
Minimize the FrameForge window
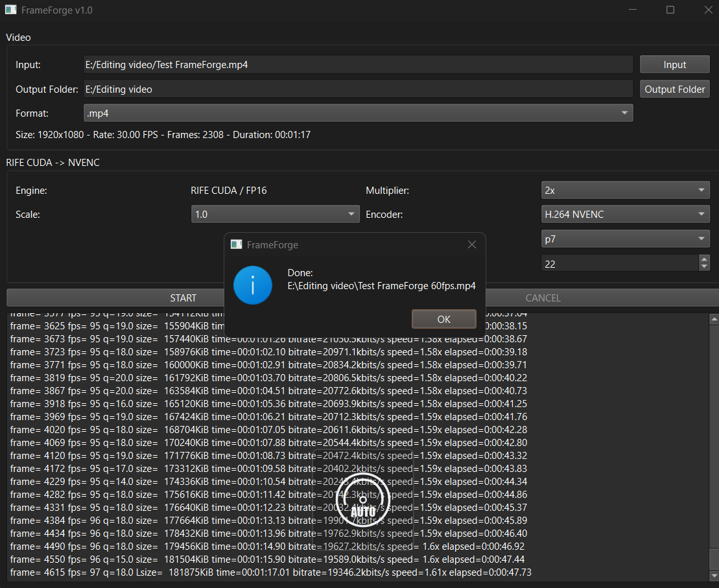pyautogui.click(x=633, y=10)
